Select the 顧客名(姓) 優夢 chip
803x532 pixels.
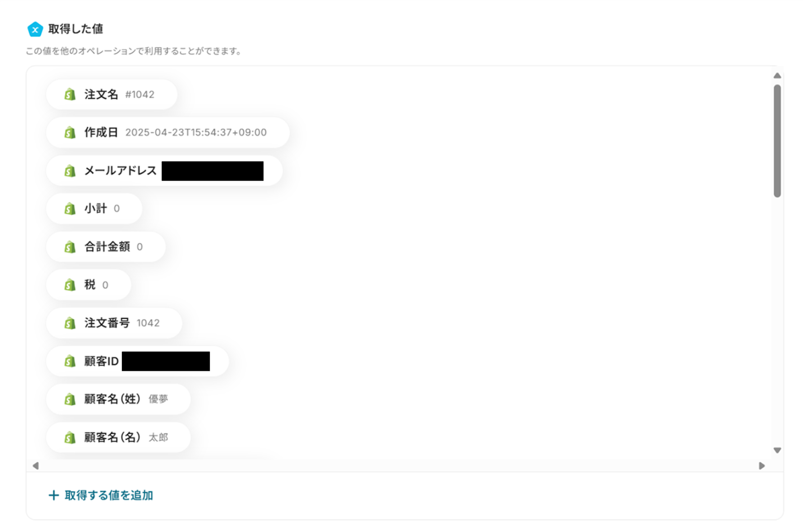(x=118, y=400)
